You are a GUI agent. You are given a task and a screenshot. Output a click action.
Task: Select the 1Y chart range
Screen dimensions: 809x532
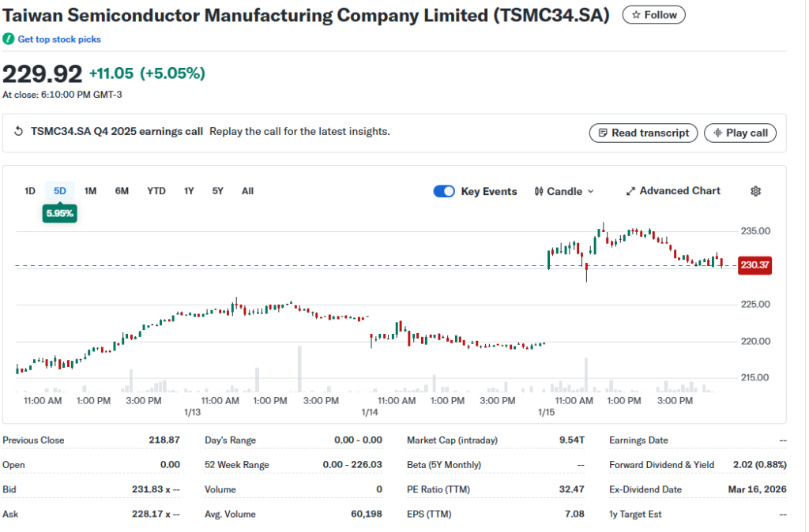[189, 191]
